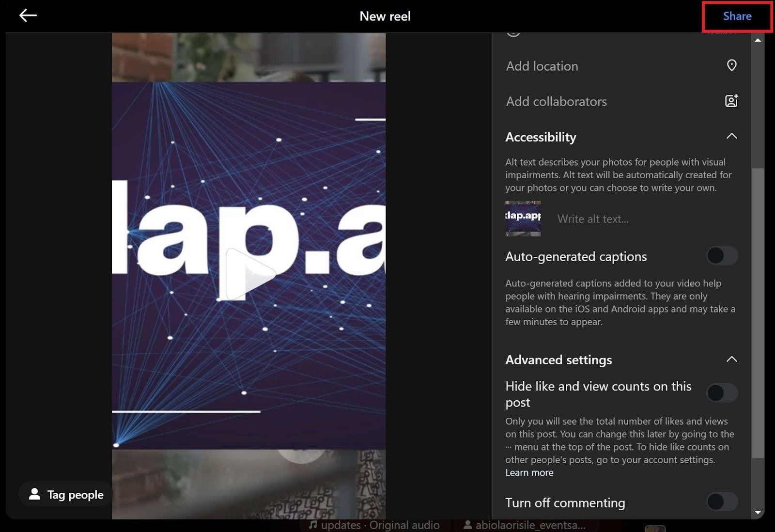This screenshot has width=775, height=532.
Task: Switch on Turn off commenting
Action: [x=722, y=502]
